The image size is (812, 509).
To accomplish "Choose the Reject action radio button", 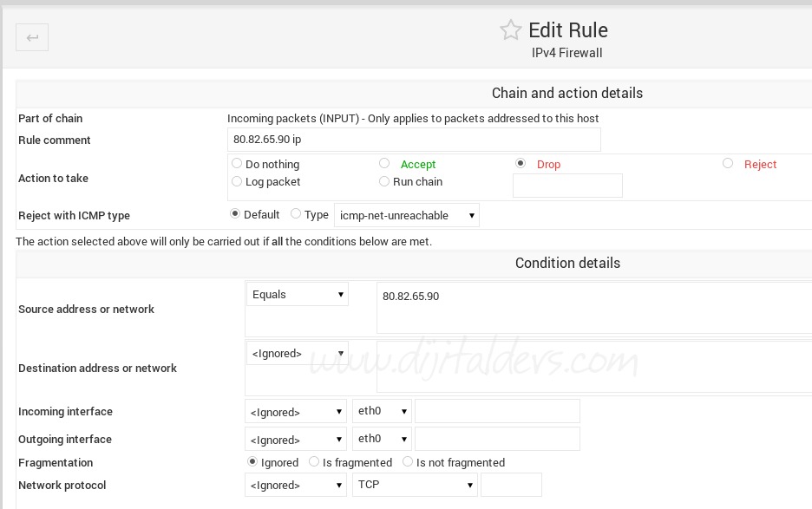I will tap(728, 163).
